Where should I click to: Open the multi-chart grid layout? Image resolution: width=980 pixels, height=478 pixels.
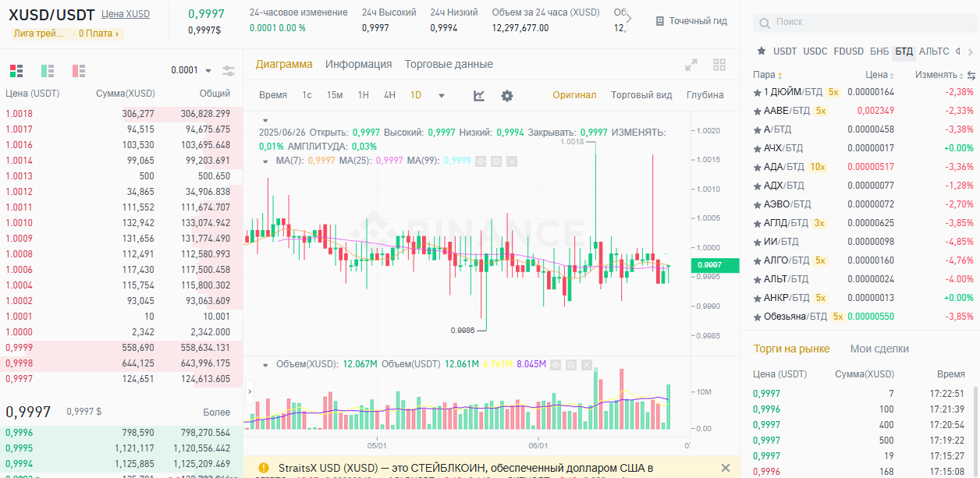[719, 65]
